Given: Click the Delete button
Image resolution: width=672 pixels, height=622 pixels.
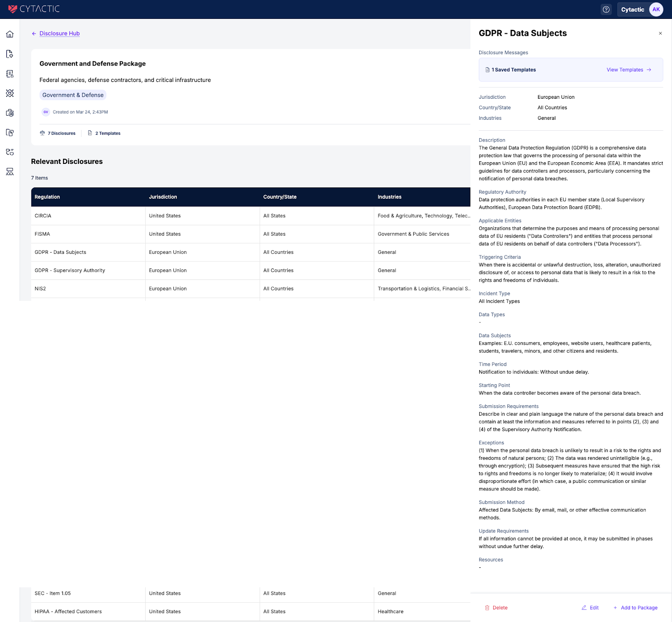Looking at the screenshot, I should point(496,608).
